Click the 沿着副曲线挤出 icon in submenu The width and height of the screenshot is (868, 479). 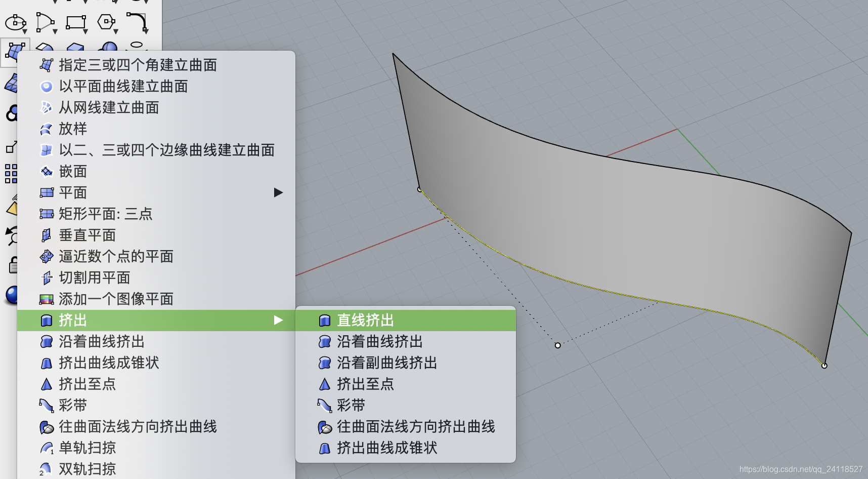(x=325, y=363)
